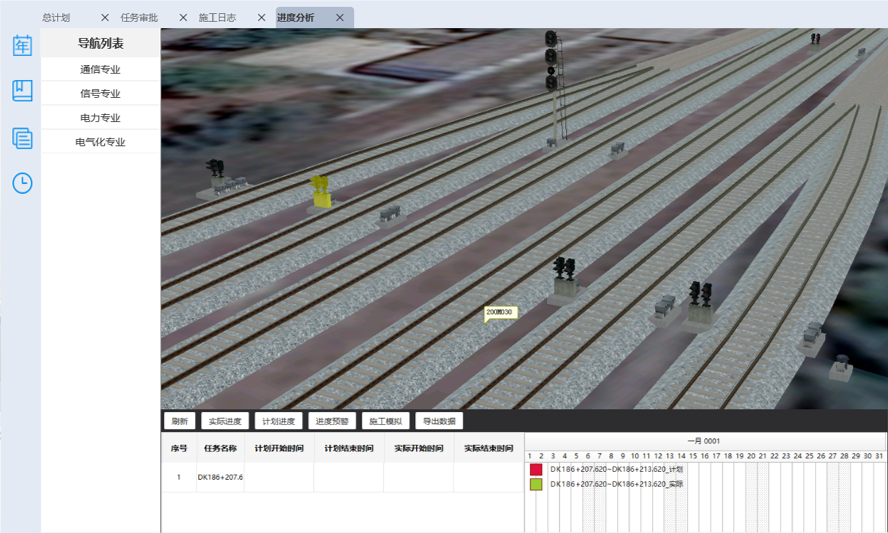Click the clock icon in left sidebar

tap(22, 183)
